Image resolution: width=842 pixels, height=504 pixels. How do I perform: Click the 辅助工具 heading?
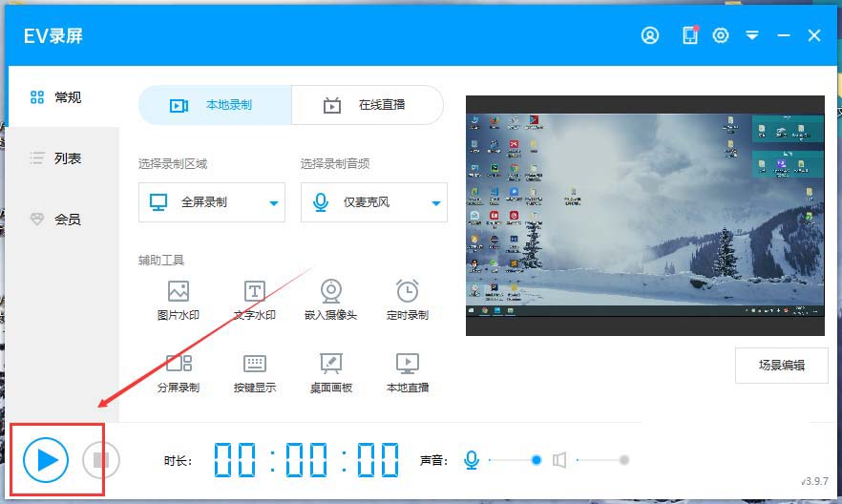coord(161,261)
